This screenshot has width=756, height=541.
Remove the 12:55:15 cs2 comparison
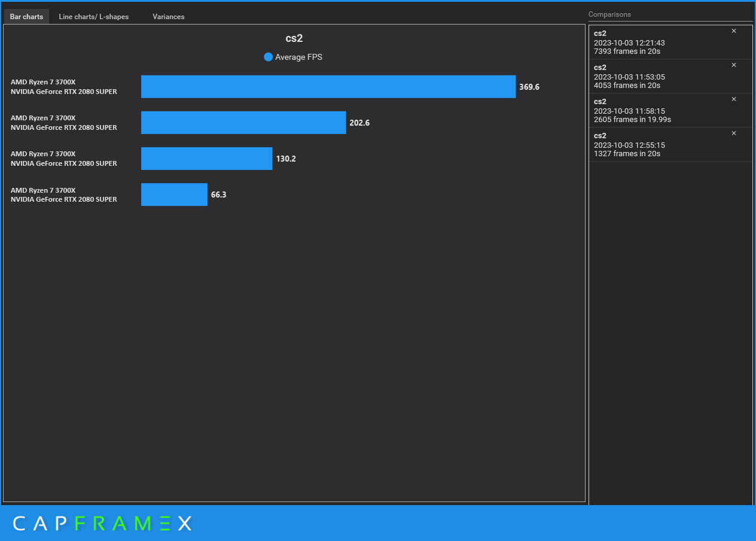(x=734, y=133)
